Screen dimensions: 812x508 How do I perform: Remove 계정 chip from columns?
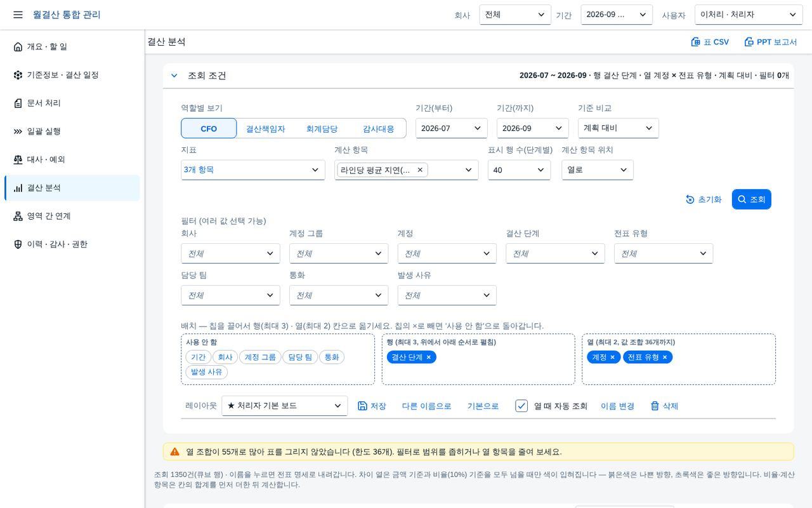click(613, 357)
